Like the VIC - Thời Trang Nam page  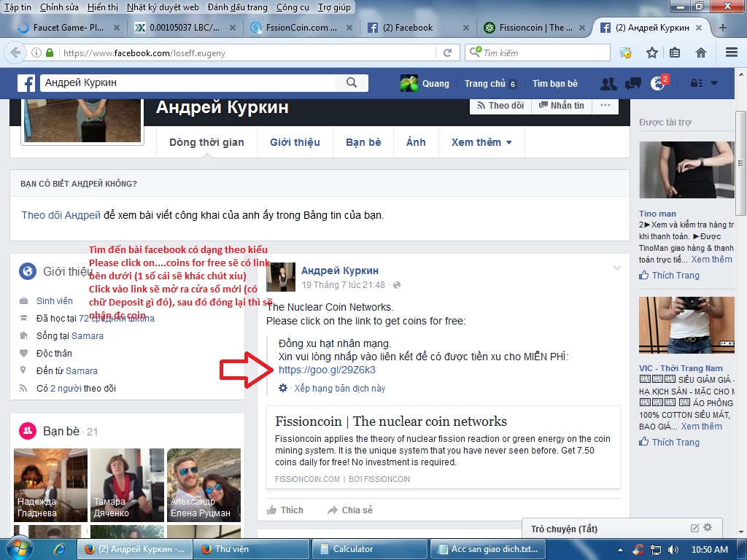click(670, 442)
